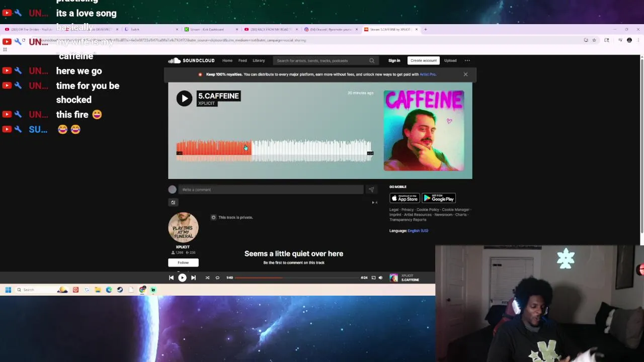The width and height of the screenshot is (644, 362).
Task: Open the Legal footer link
Action: click(x=393, y=210)
